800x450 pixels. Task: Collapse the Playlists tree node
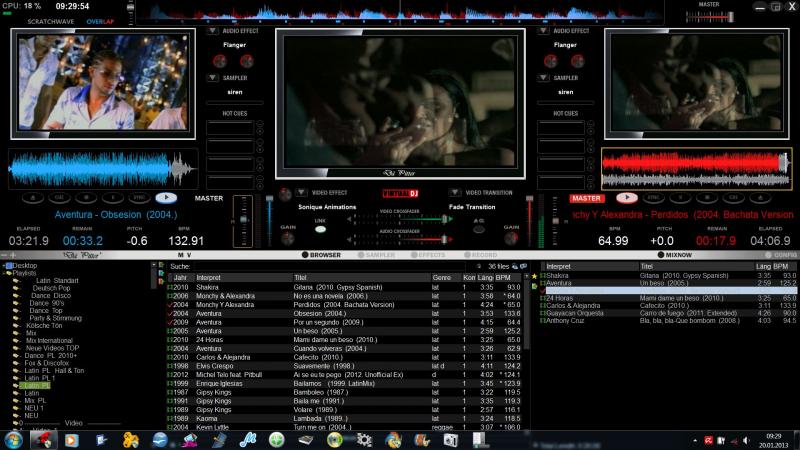5,273
